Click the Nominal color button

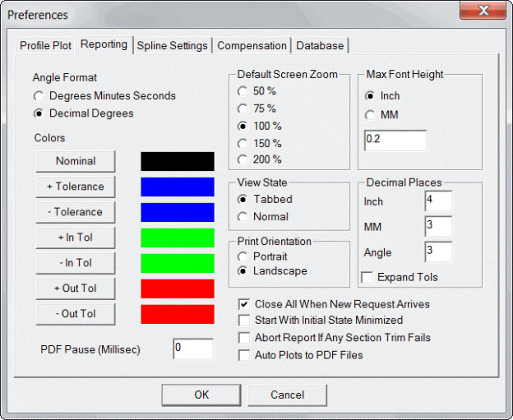point(76,161)
